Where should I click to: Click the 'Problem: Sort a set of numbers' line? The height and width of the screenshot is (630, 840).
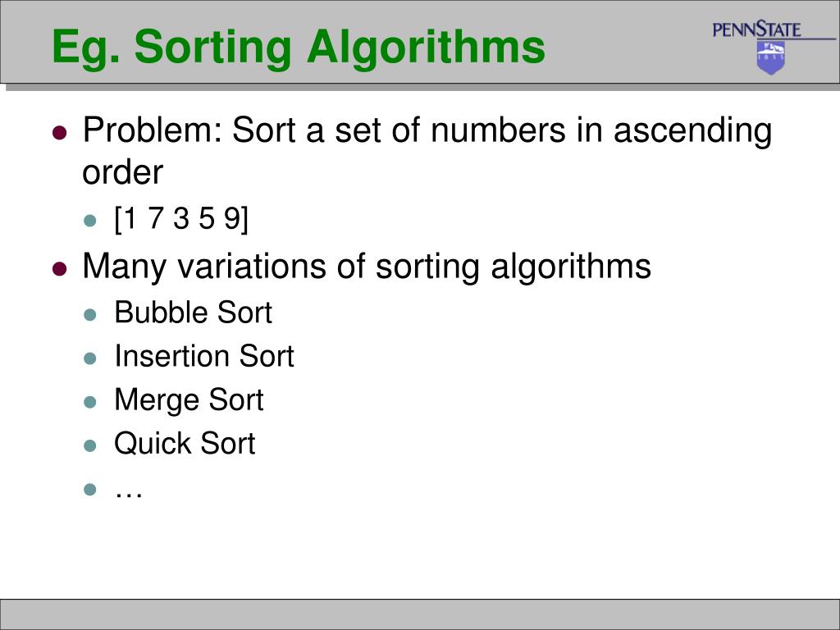coord(427,132)
